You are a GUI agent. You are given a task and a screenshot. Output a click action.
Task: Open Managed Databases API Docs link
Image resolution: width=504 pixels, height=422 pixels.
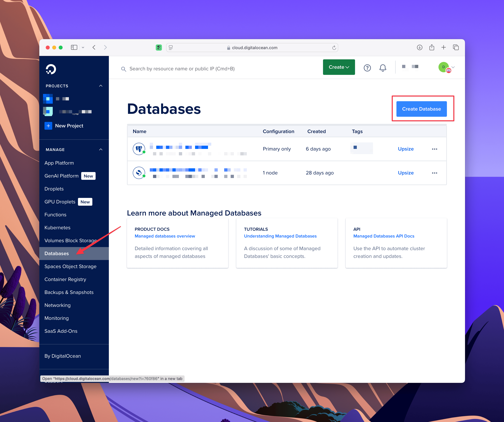[x=384, y=236]
